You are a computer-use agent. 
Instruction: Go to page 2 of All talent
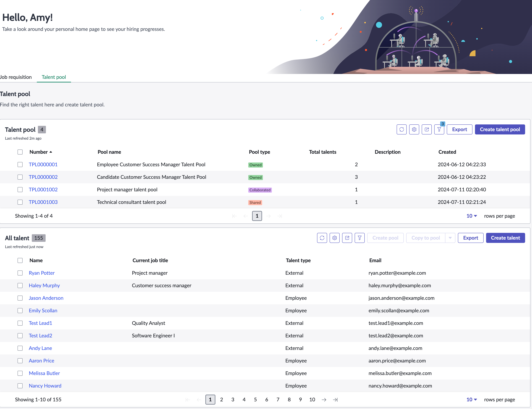tap(222, 399)
